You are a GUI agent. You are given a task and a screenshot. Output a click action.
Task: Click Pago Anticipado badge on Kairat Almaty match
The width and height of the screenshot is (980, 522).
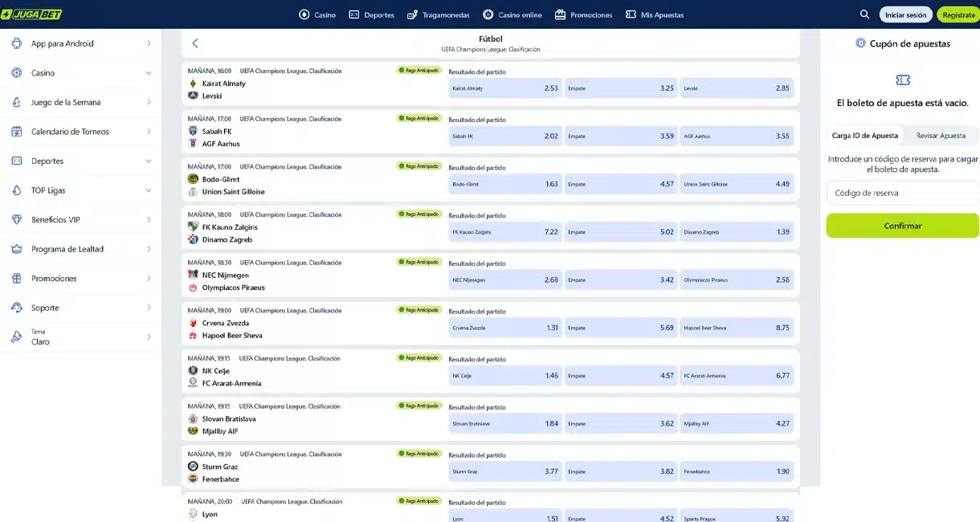click(419, 71)
